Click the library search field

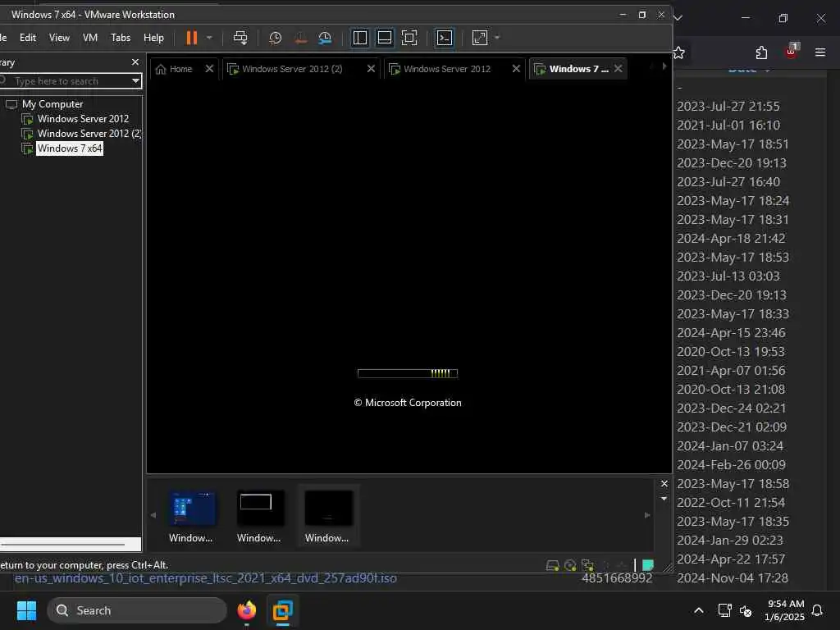coord(64,81)
